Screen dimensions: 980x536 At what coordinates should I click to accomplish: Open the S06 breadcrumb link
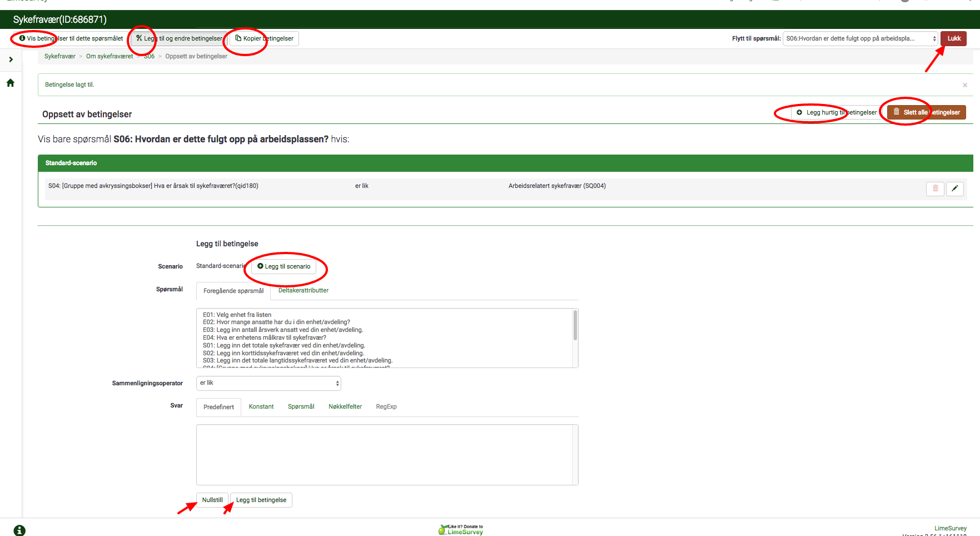pos(149,56)
